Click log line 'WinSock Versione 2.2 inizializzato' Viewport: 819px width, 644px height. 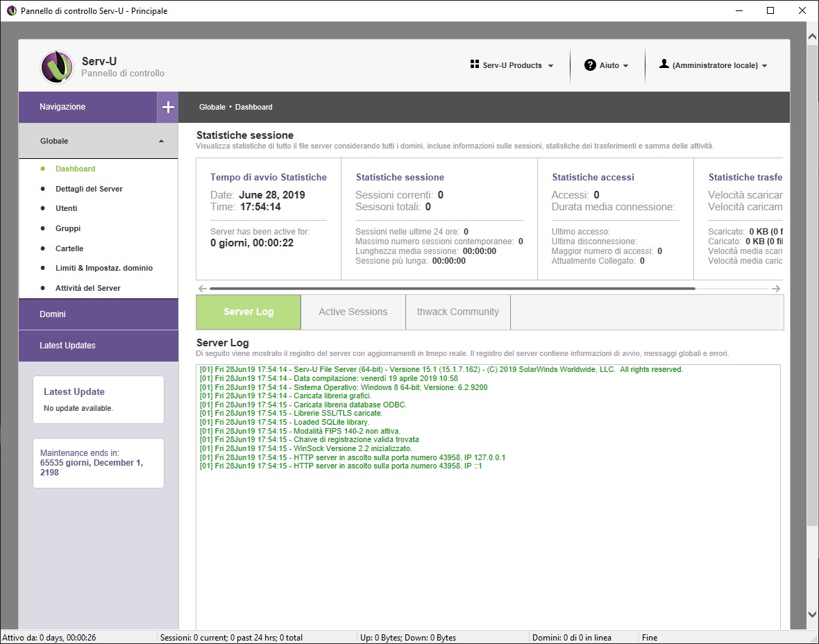[x=305, y=448]
